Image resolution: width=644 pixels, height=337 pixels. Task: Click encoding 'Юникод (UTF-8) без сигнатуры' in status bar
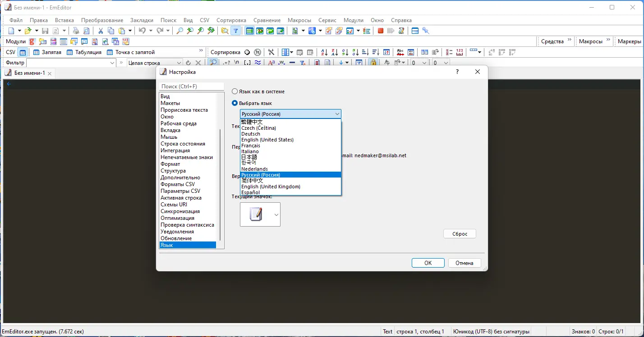tap(491, 332)
